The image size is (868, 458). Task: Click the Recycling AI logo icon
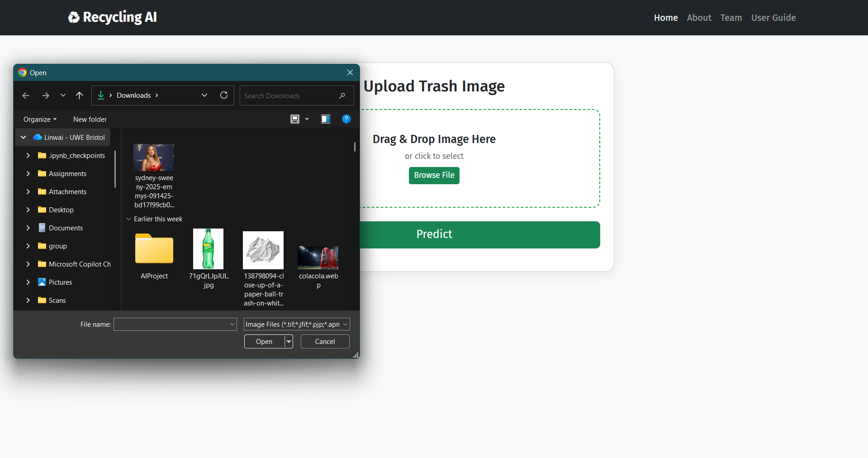pos(74,18)
